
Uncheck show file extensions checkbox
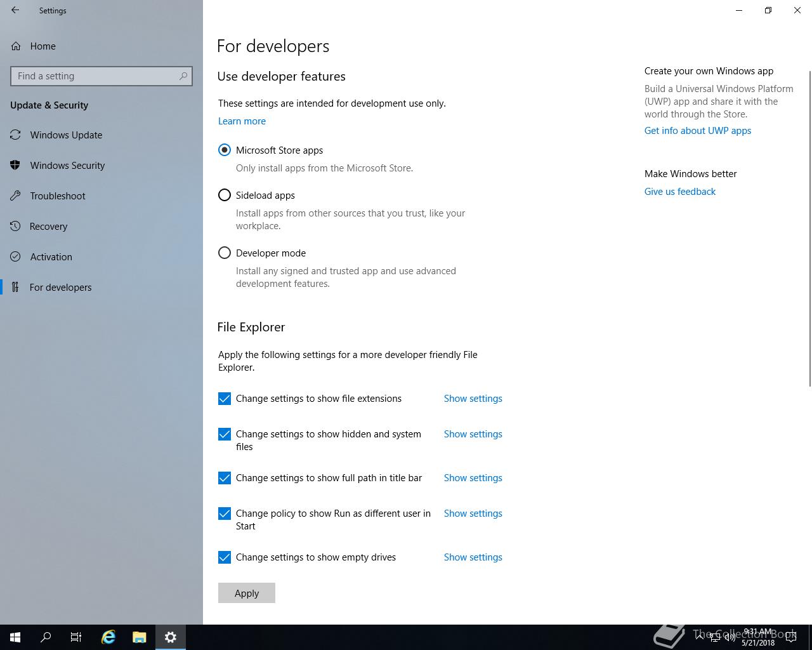[225, 399]
